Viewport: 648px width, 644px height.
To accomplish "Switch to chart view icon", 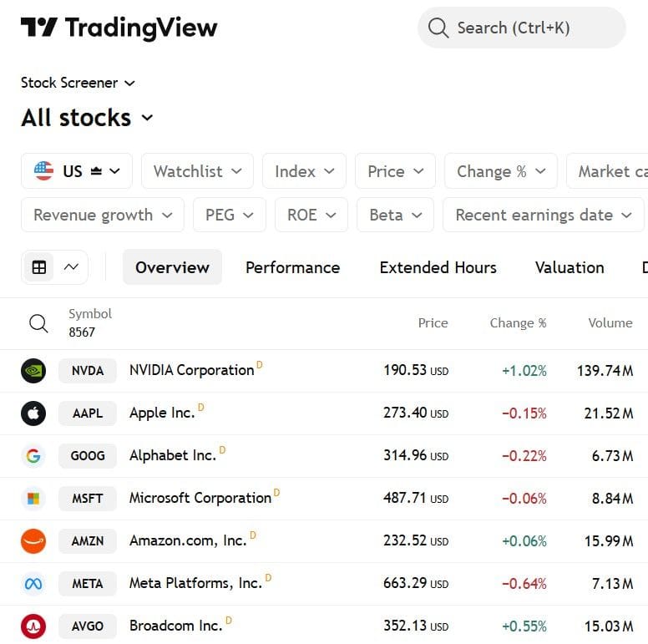I will 71,267.
